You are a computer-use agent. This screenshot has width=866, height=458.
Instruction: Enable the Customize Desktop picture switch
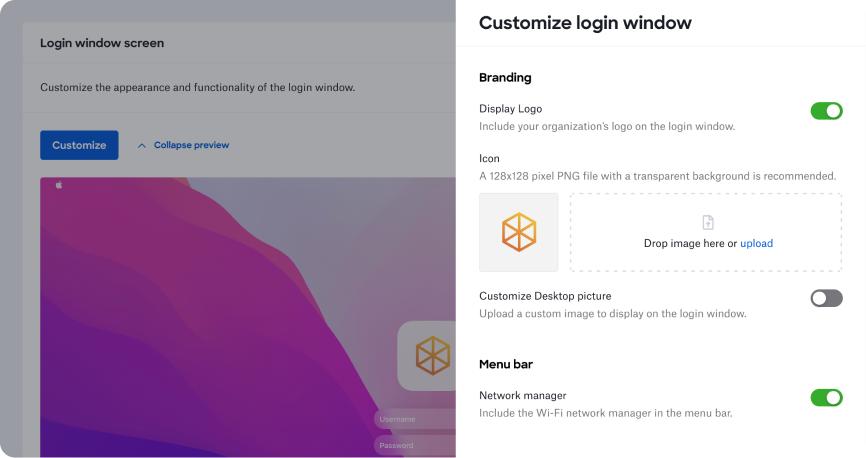[826, 298]
